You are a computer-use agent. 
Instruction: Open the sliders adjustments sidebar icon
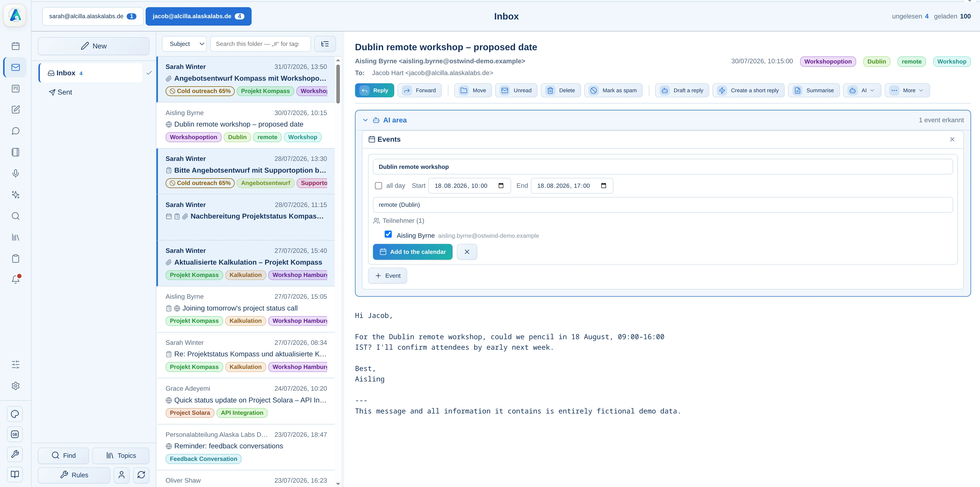pyautogui.click(x=16, y=365)
